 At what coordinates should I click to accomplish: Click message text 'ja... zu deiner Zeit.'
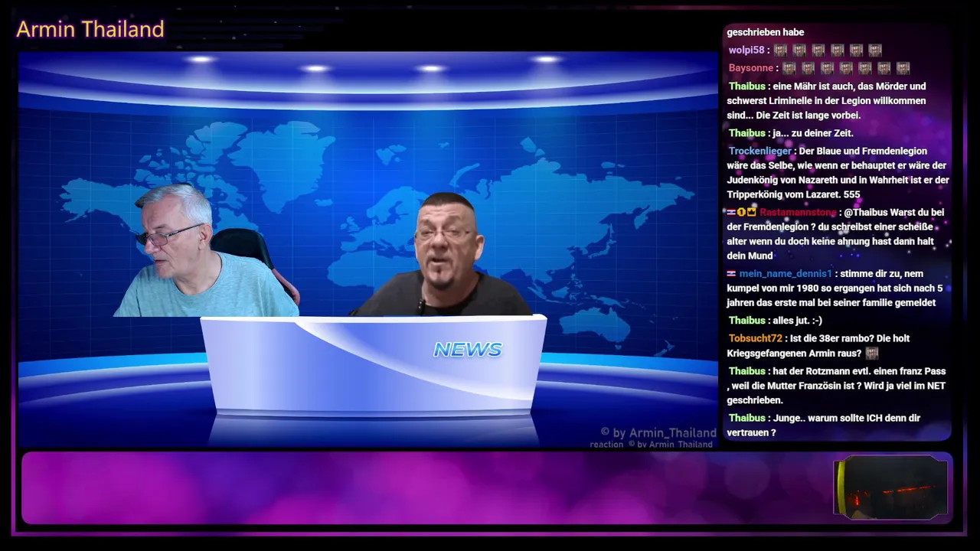pyautogui.click(x=813, y=133)
